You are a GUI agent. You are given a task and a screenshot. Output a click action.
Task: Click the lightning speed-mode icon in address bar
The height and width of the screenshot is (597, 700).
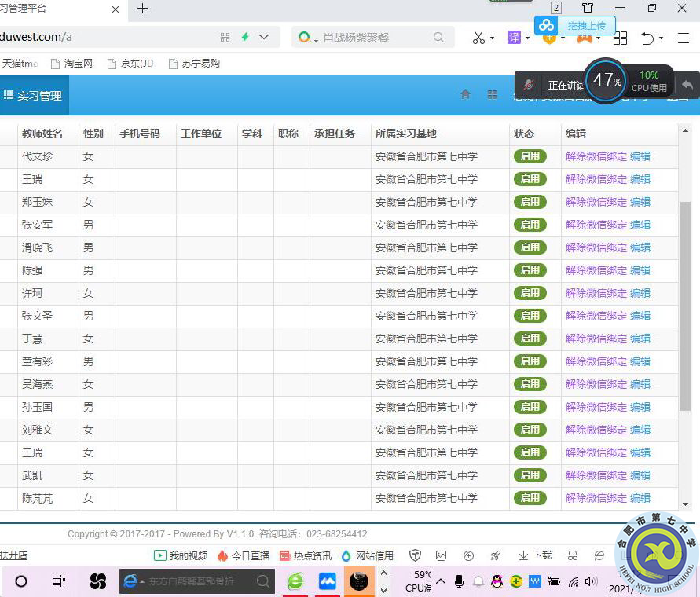244,37
